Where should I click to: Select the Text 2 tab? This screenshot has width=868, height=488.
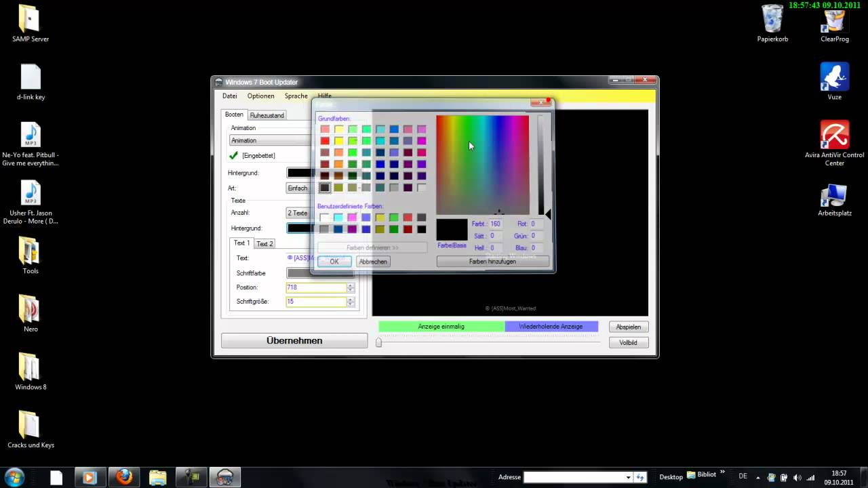coord(264,243)
